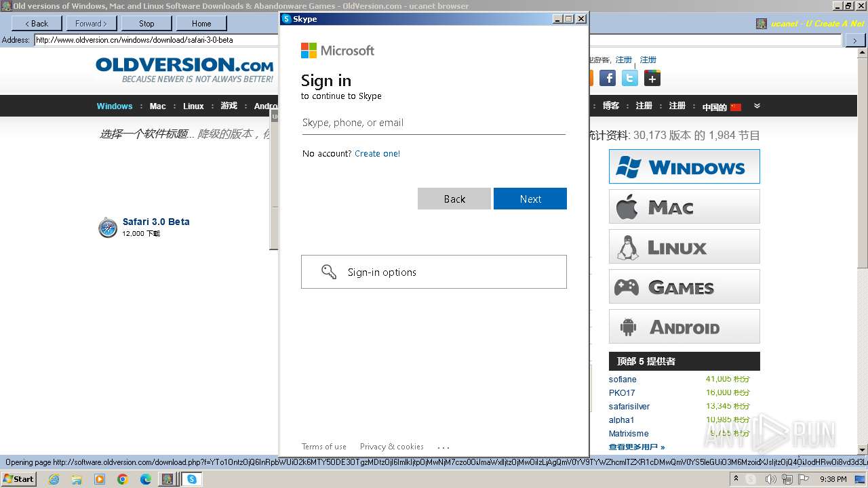This screenshot has height=488, width=868.
Task: Click the Action Center flag tray icon
Action: 804,479
